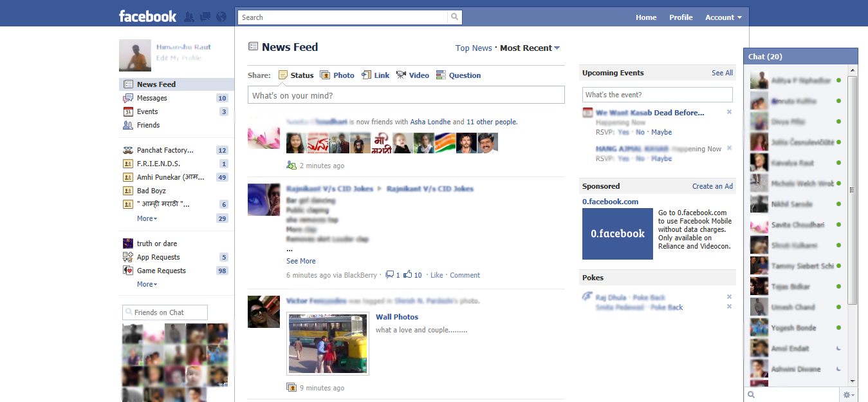Open friend requests from the top bar icon
The height and width of the screenshot is (402, 868).
tap(189, 16)
